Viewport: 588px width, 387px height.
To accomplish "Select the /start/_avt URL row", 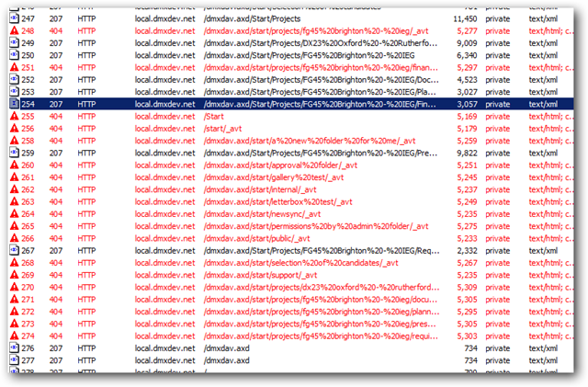I will click(222, 129).
